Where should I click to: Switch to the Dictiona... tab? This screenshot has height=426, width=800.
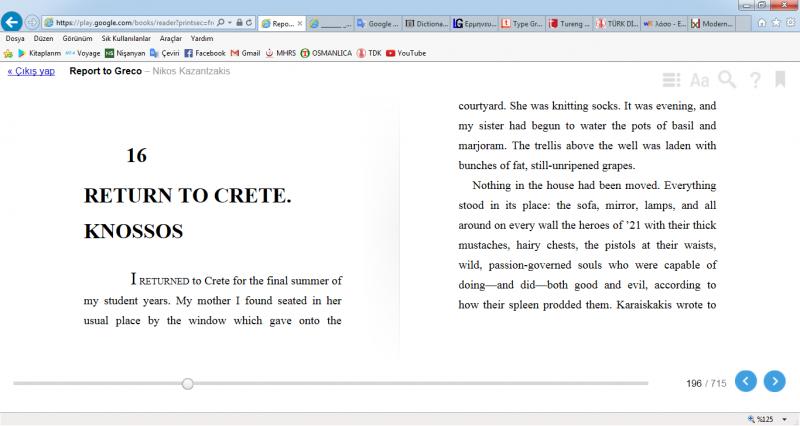pyautogui.click(x=427, y=23)
